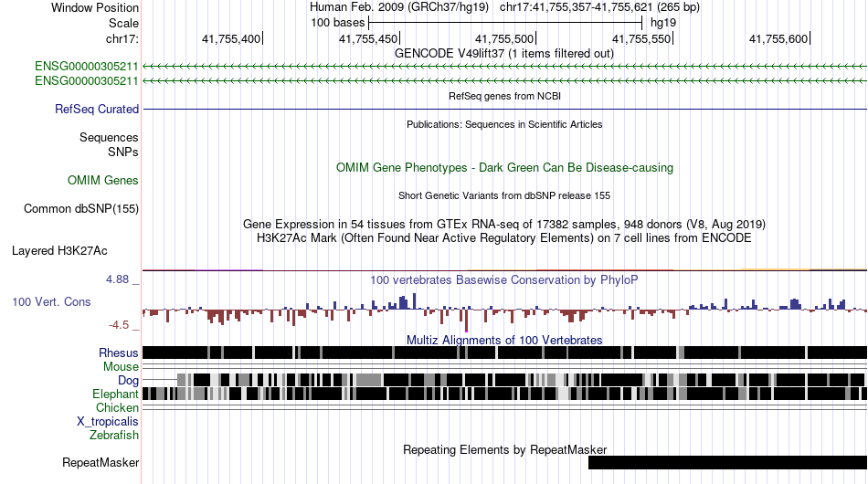Select the chr17:41,755,357-41,755,621 (265 bp) position text
Screen dimensions: 868x484
pyautogui.click(x=599, y=7)
